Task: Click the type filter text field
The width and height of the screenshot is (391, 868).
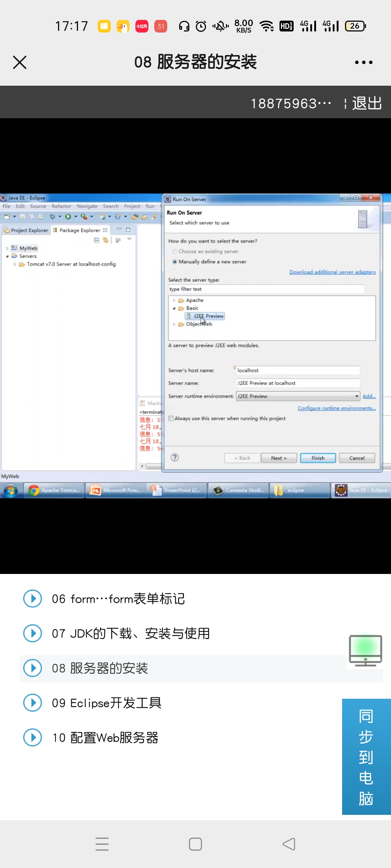Action: (x=266, y=289)
